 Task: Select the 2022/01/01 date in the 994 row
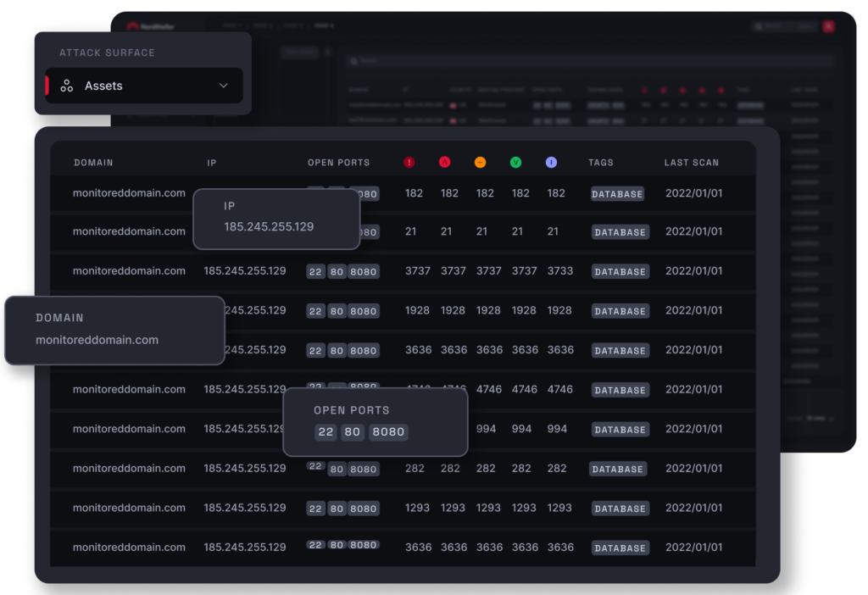[x=693, y=429]
